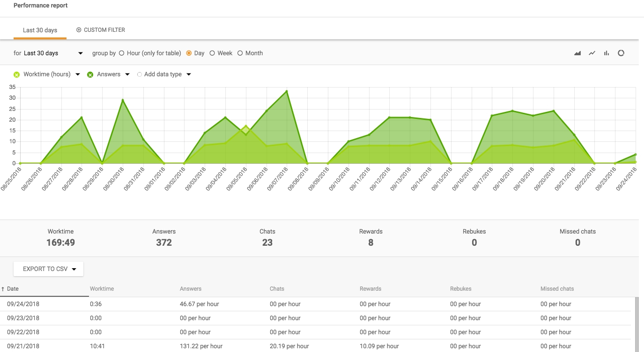This screenshot has width=644, height=352.
Task: Sort table by Worktime column header
Action: (x=102, y=289)
